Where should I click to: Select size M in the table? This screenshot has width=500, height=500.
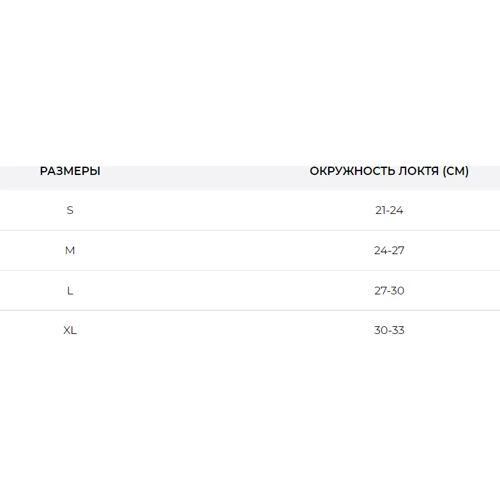(70, 250)
